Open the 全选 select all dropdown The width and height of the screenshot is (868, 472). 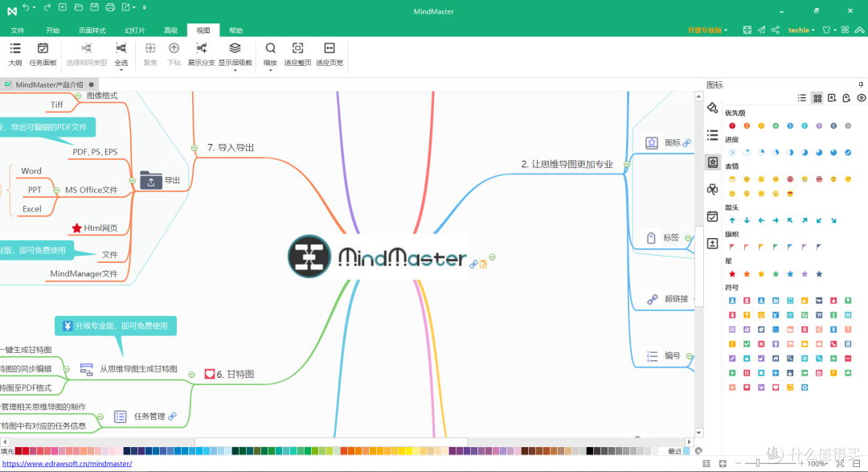pyautogui.click(x=121, y=69)
